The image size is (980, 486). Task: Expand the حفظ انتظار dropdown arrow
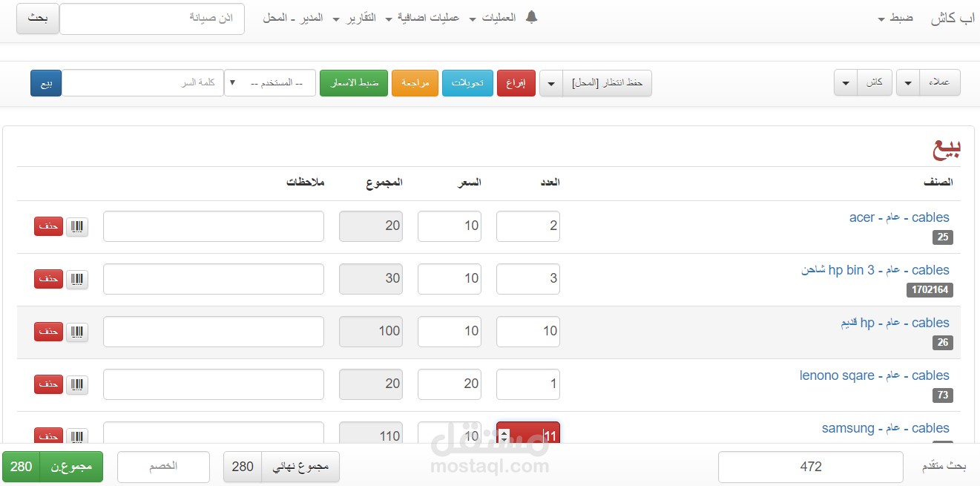coord(551,83)
